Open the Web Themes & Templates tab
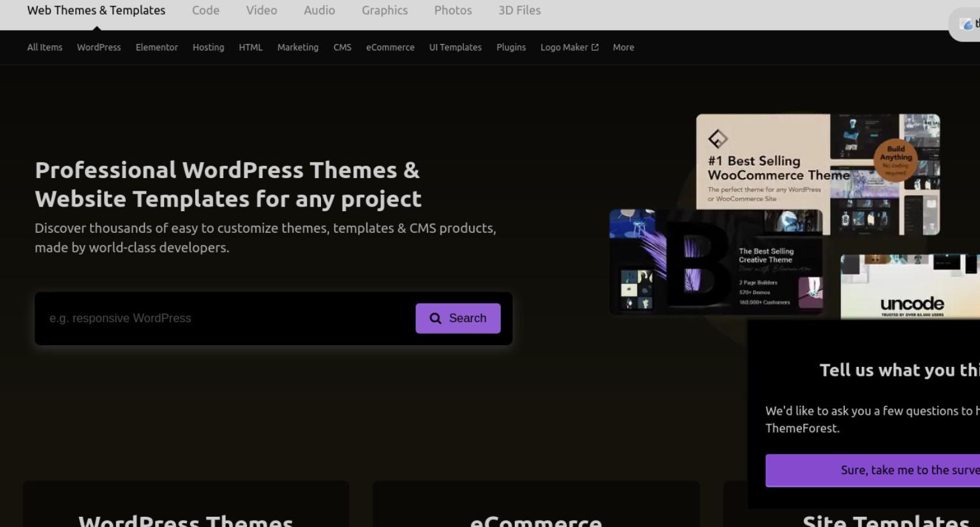 pos(96,10)
